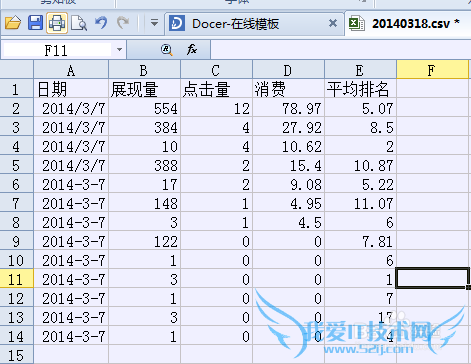Select cell with value 10.87
The width and height of the screenshot is (471, 364).
(360, 165)
